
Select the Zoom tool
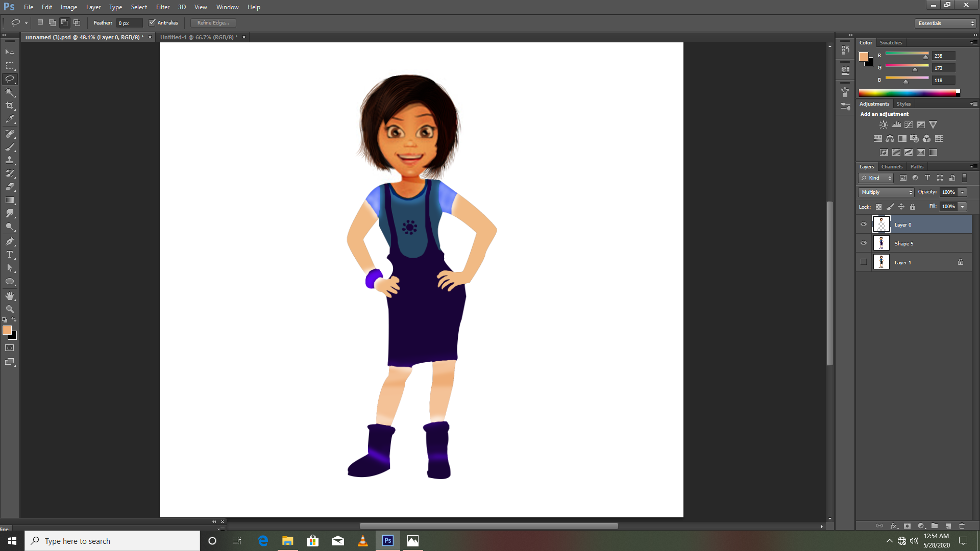(10, 309)
